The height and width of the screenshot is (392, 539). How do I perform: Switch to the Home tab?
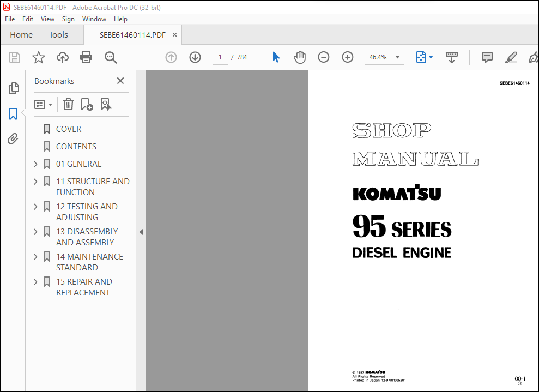21,35
